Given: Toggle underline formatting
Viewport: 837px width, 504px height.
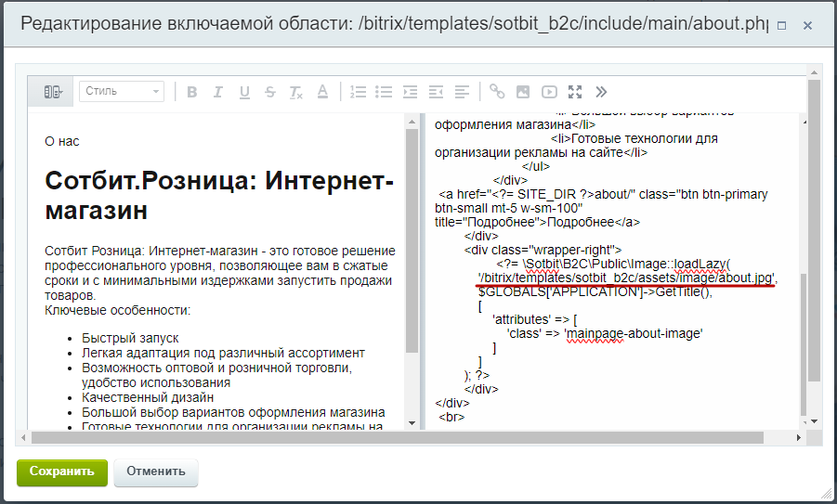Looking at the screenshot, I should pyautogui.click(x=244, y=92).
